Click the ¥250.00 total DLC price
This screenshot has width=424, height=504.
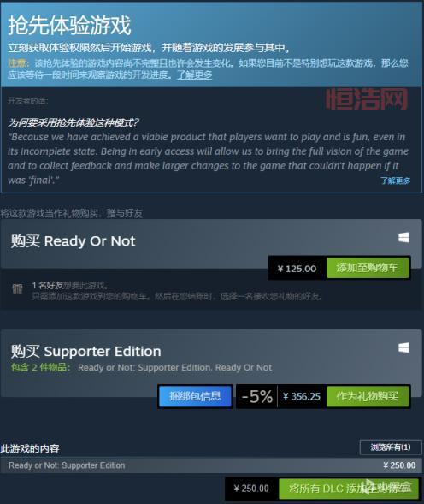(x=251, y=489)
